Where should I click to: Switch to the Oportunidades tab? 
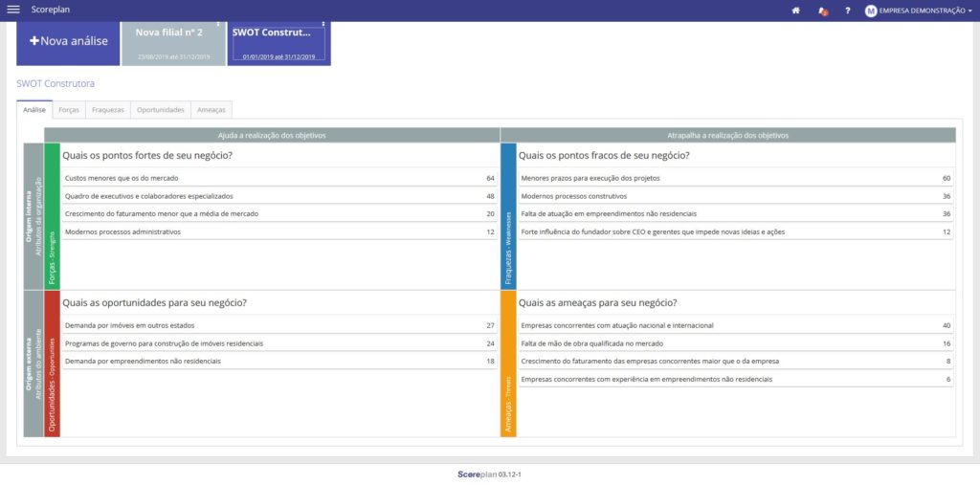161,110
